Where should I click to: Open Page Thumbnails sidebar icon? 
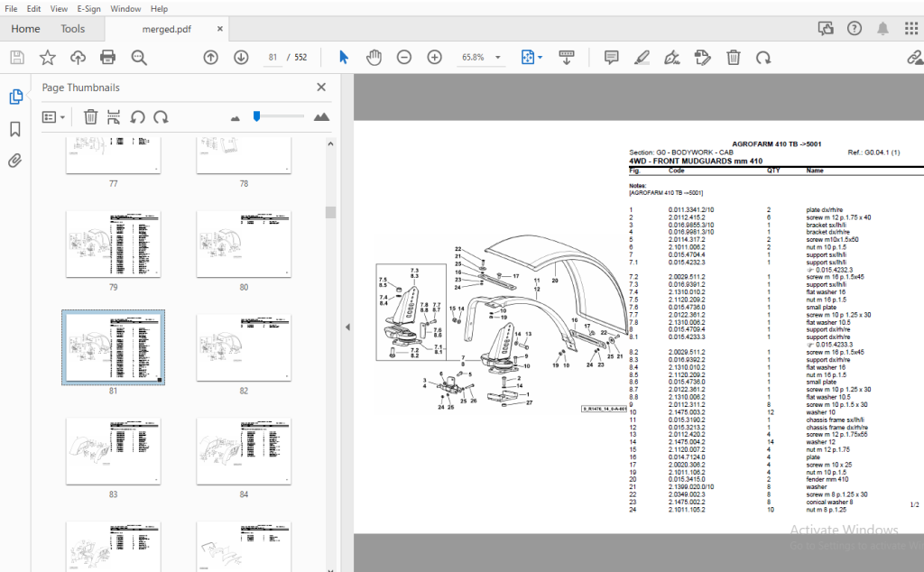point(16,97)
